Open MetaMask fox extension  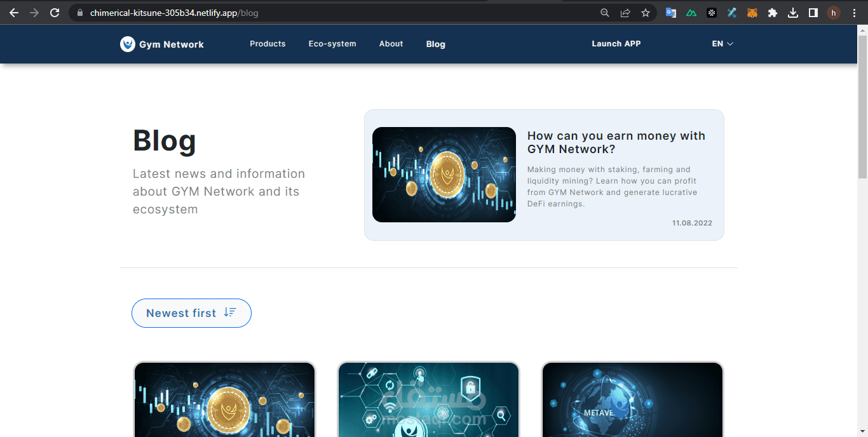752,13
